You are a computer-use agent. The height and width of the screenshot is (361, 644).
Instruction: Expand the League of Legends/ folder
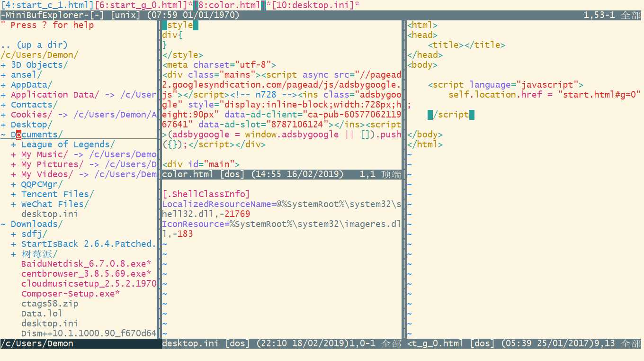(x=63, y=144)
